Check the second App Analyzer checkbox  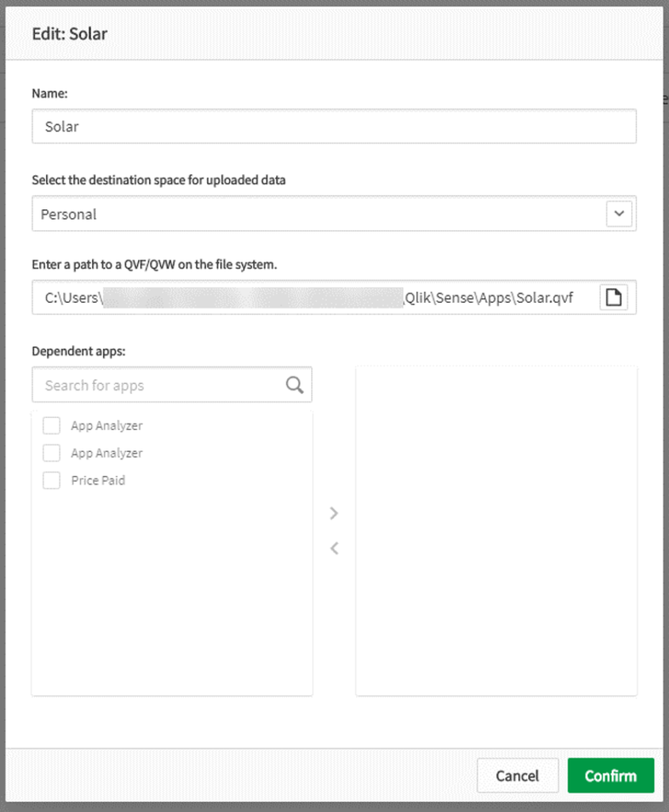(51, 453)
